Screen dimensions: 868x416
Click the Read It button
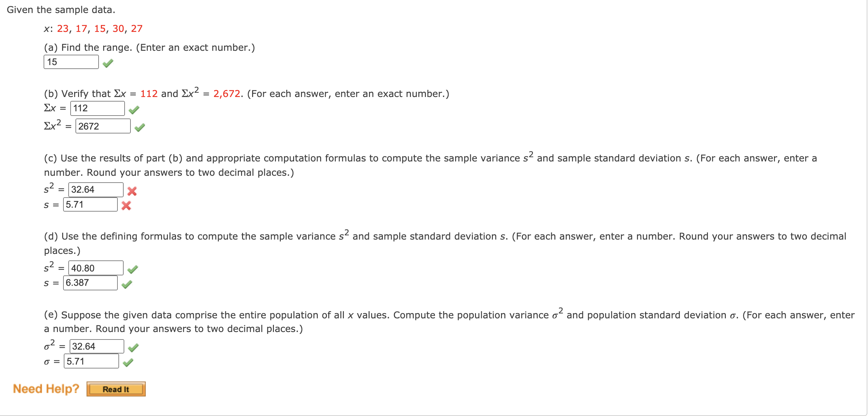coord(116,389)
